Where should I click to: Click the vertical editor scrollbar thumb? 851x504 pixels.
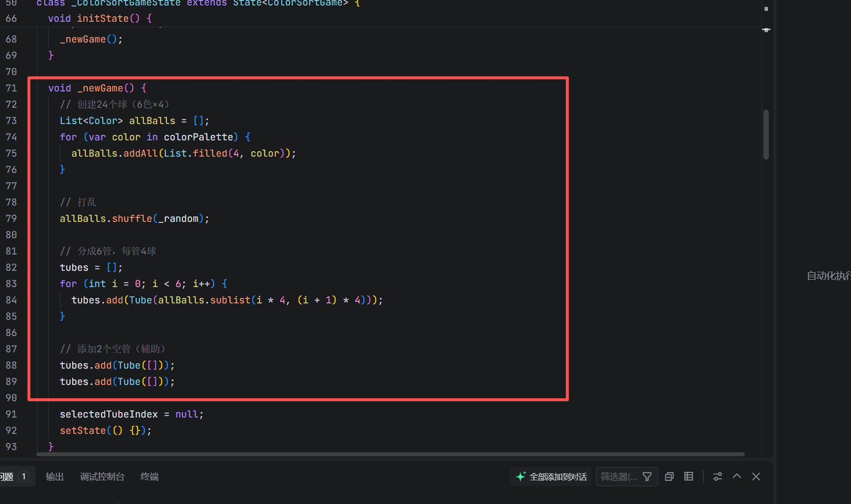pos(766,134)
